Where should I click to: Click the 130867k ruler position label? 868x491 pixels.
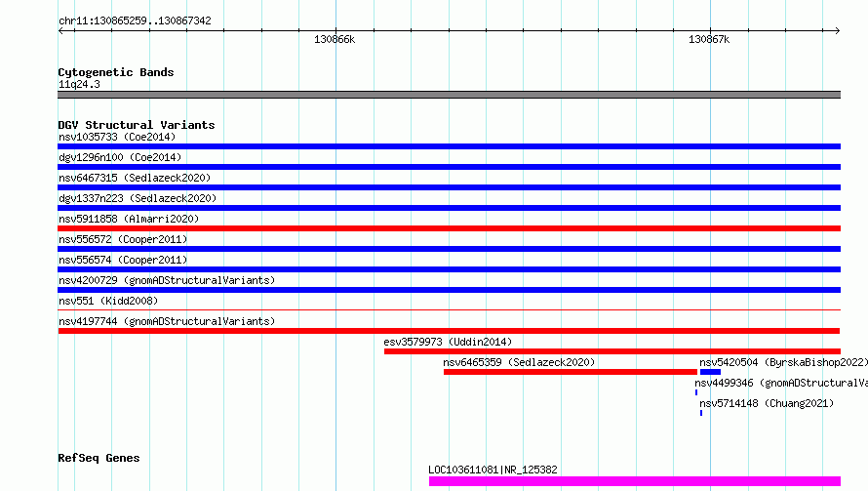709,39
